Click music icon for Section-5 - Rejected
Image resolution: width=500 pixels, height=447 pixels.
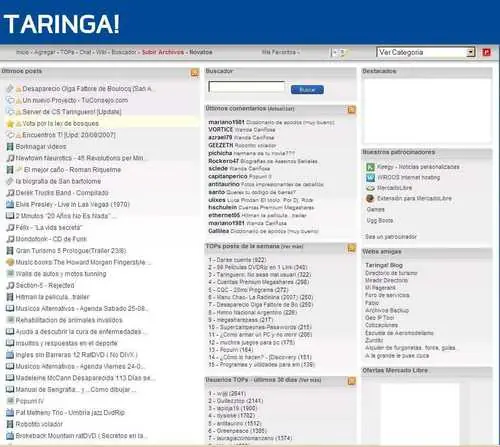tap(10, 285)
